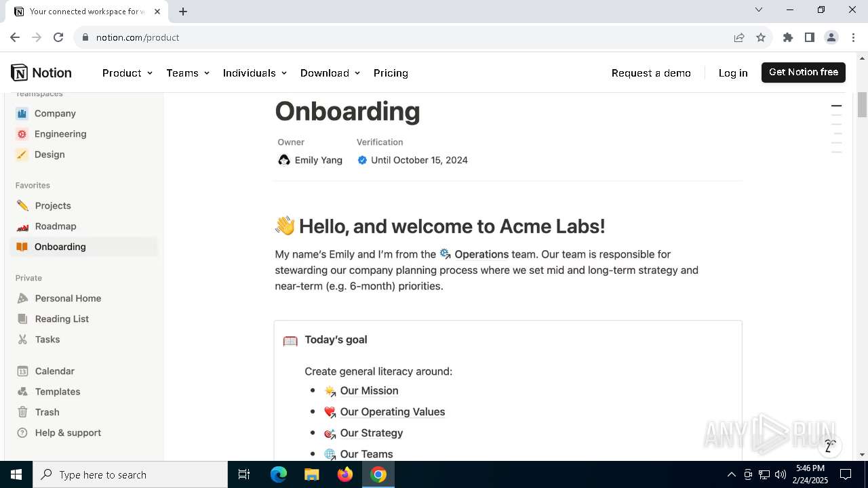
Task: Close the Notion browser tab
Action: coord(157,12)
